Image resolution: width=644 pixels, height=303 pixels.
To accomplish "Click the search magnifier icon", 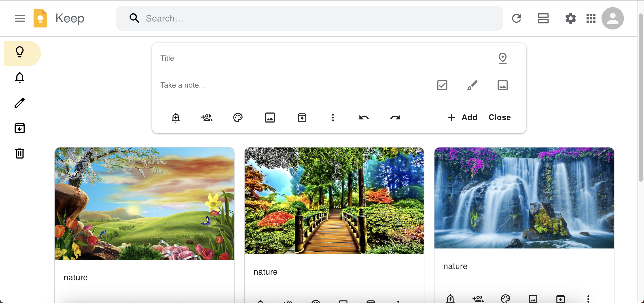I will pos(134,18).
